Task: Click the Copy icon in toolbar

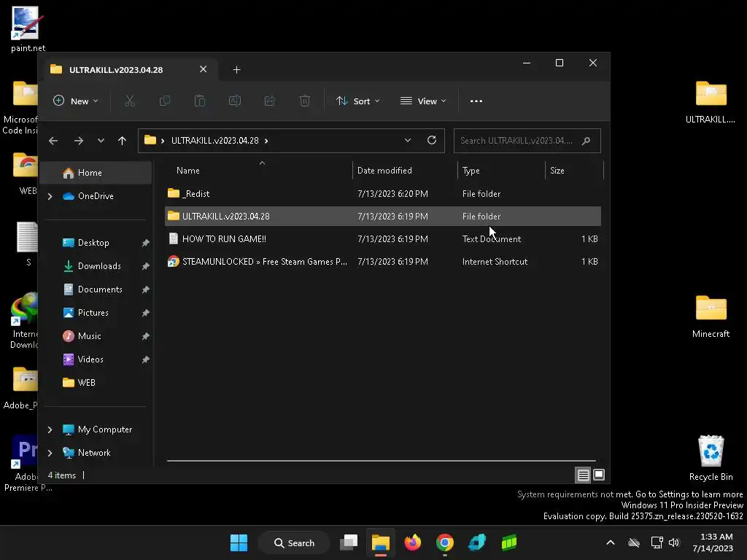Action: pos(164,101)
